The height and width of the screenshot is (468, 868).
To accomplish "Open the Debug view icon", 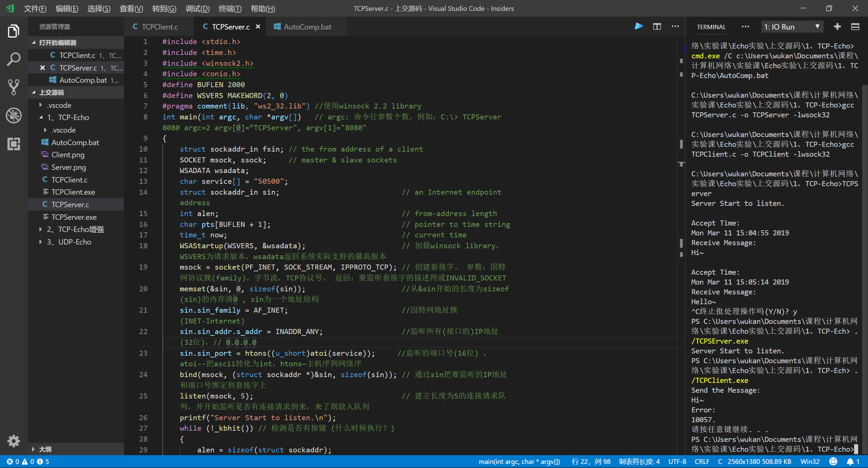I will (14, 116).
